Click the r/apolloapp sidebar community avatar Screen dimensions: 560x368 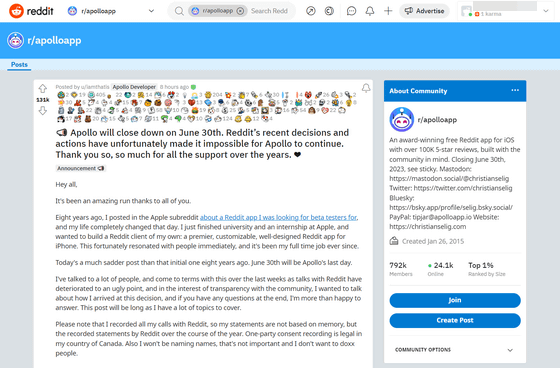401,120
